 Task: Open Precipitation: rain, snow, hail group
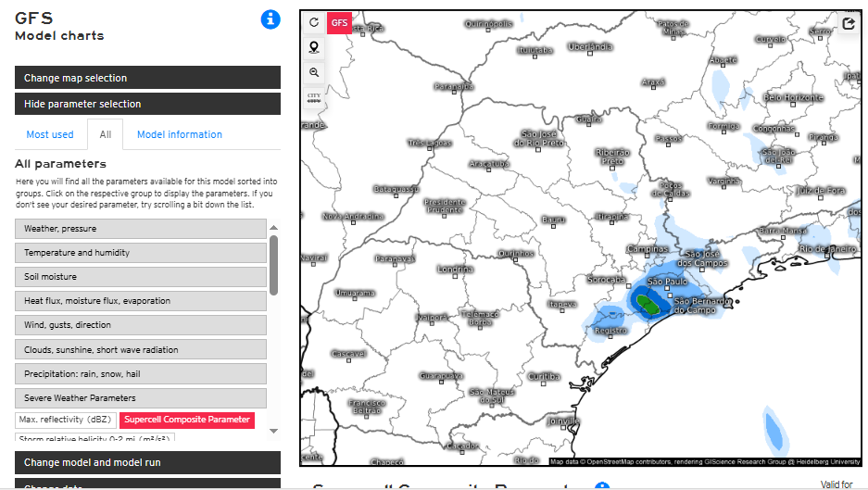pos(141,374)
